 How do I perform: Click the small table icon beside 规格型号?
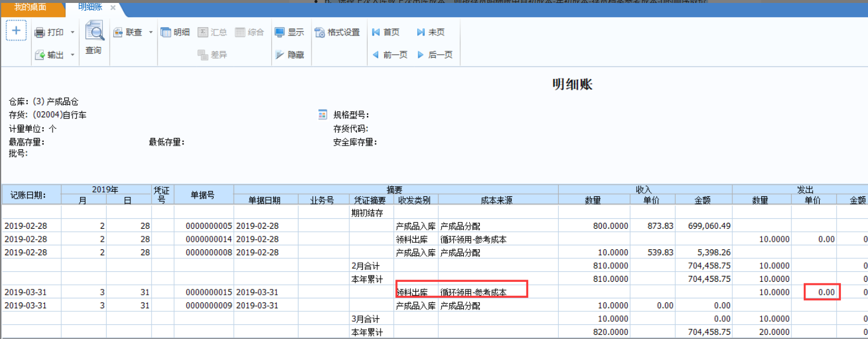[x=322, y=114]
